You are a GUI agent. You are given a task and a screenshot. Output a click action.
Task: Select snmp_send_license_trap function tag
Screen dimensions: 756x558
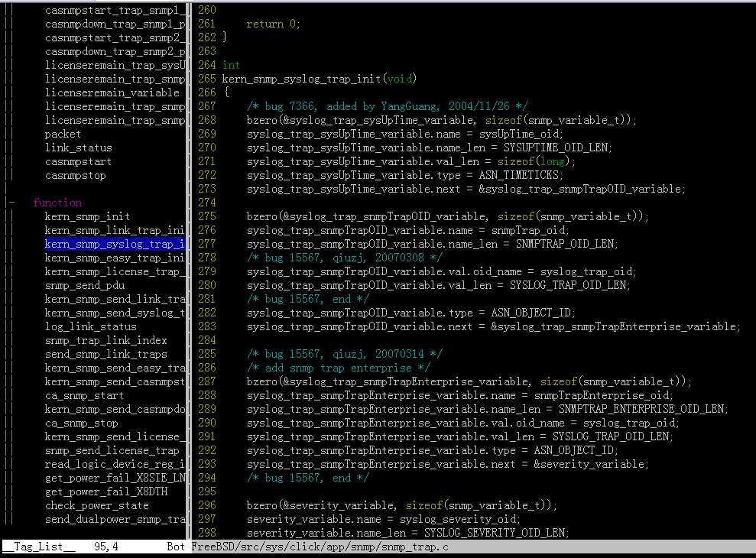point(112,450)
